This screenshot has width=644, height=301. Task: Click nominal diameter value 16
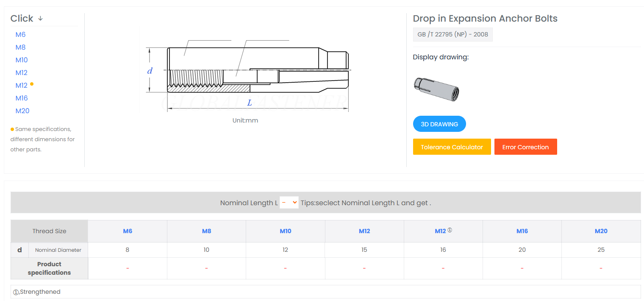tap(443, 250)
